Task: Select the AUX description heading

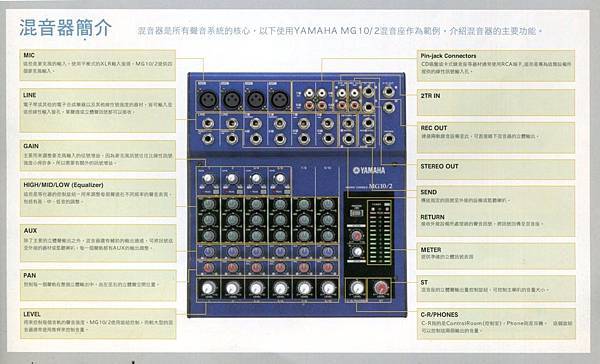Action: [30, 230]
